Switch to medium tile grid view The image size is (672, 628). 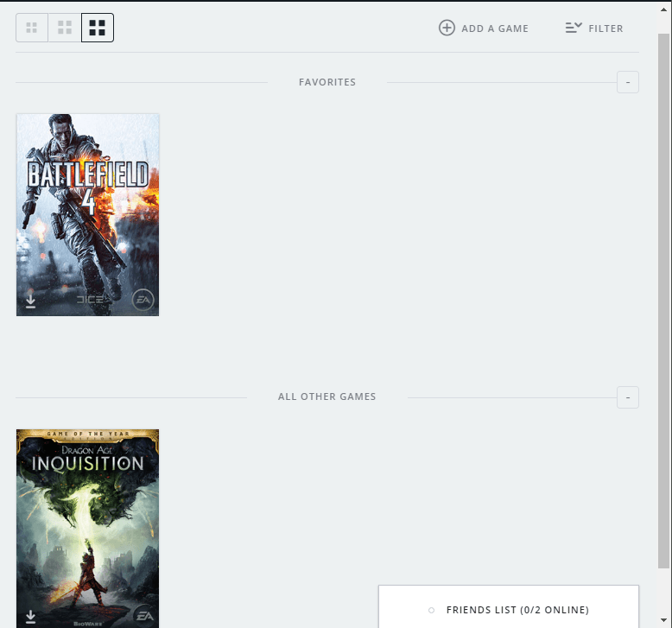[65, 28]
